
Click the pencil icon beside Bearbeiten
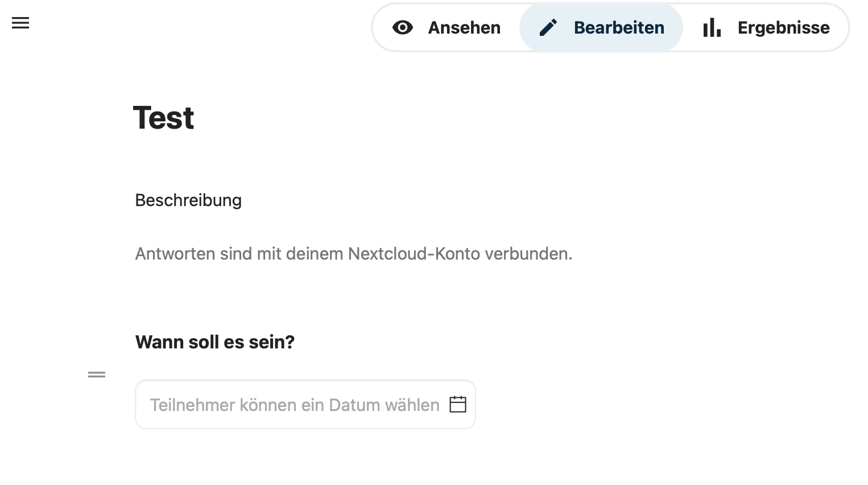click(x=548, y=27)
